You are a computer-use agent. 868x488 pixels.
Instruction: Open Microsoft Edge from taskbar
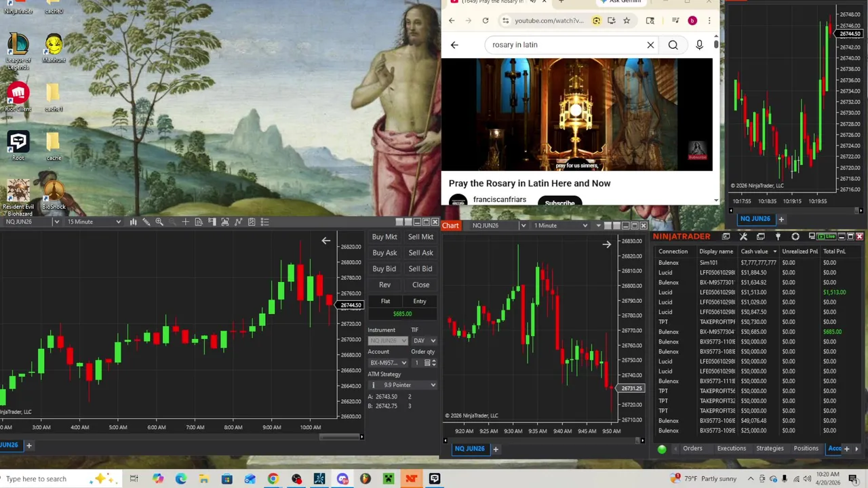[x=180, y=479]
